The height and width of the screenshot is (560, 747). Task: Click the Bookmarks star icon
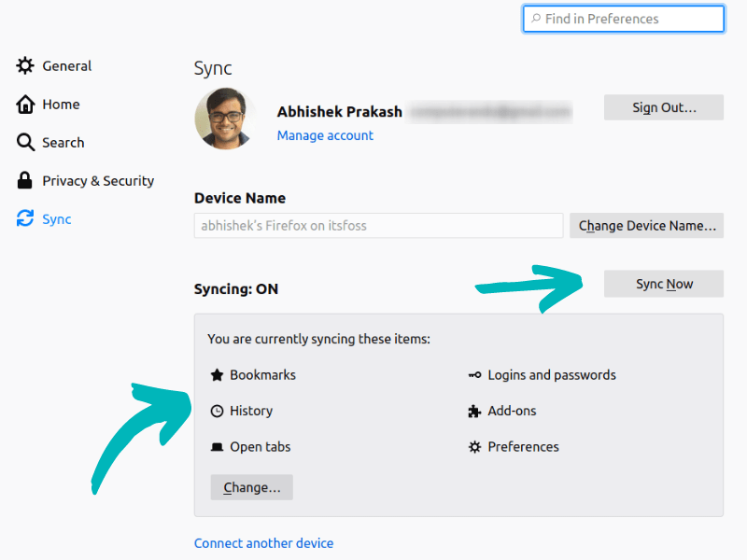tap(217, 375)
